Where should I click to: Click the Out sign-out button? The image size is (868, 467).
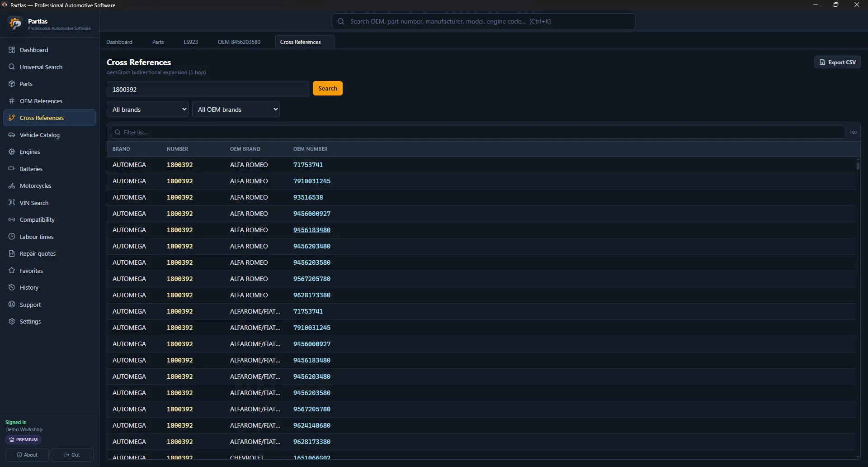[x=72, y=455]
